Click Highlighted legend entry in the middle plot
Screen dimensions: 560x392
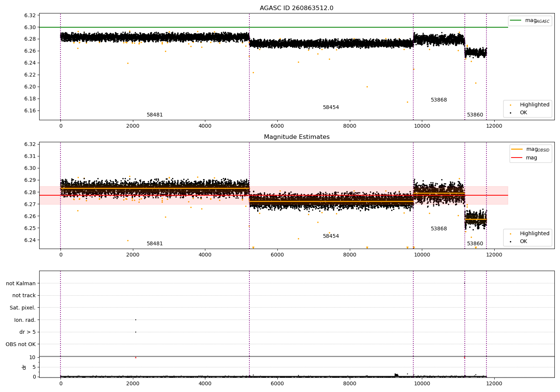[528, 233]
